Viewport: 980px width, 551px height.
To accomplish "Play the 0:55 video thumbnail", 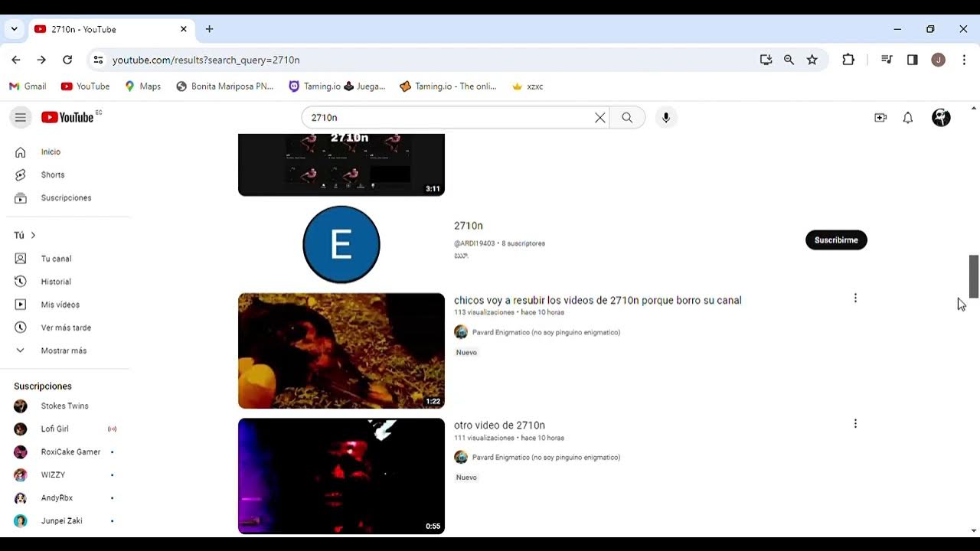I will (341, 475).
